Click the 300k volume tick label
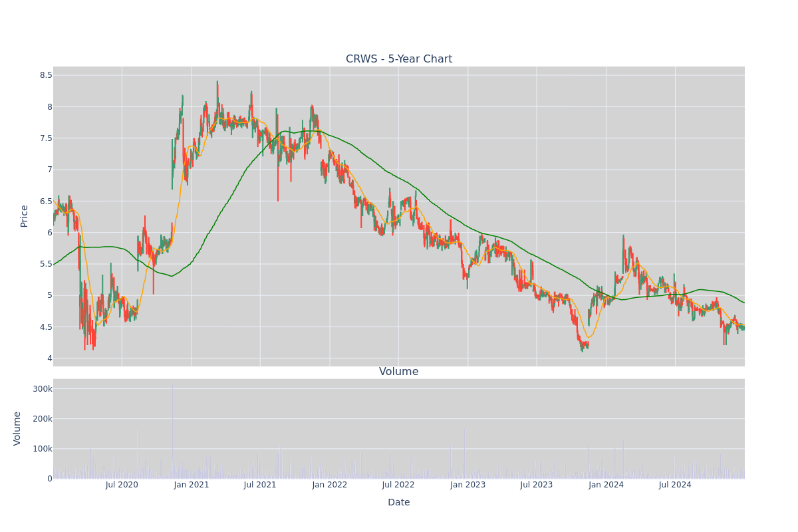The height and width of the screenshot is (532, 798). pyautogui.click(x=42, y=389)
